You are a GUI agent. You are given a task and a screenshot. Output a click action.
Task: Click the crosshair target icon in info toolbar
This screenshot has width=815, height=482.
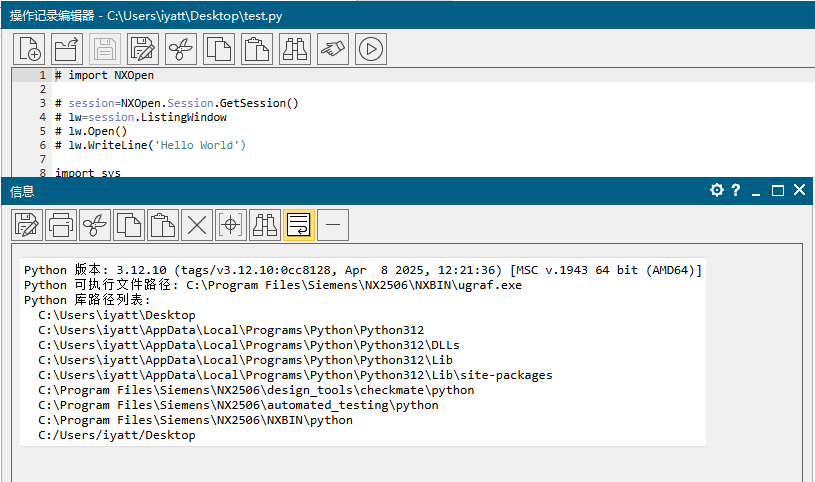[x=231, y=225]
